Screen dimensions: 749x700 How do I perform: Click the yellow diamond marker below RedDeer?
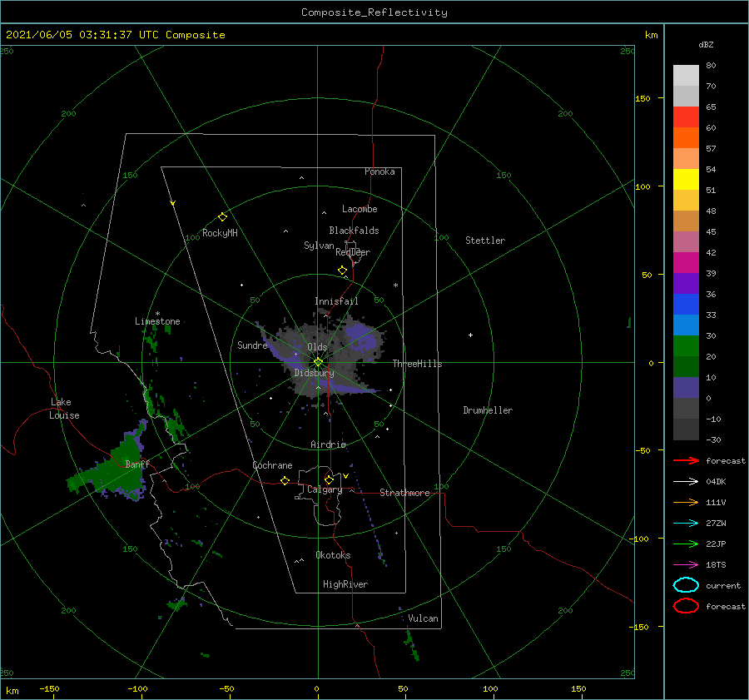coord(343,271)
